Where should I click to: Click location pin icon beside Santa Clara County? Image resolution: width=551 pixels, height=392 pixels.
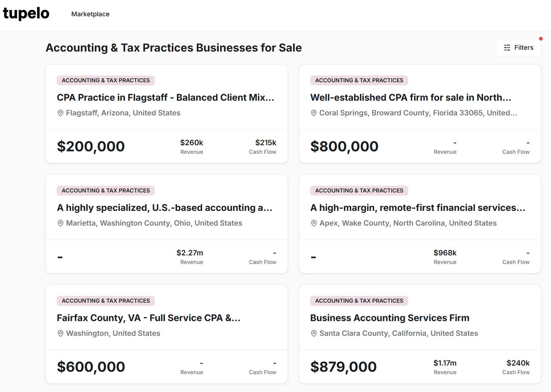pos(313,333)
